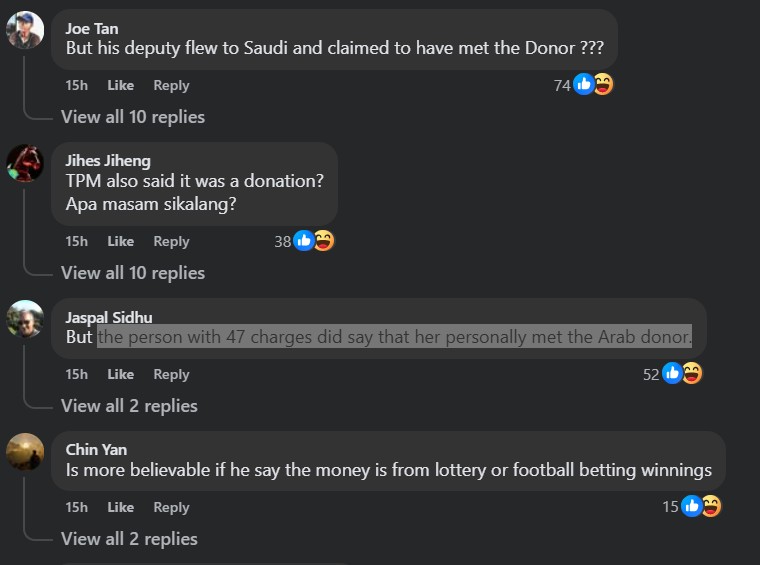Click haha emoji on Jihes Jiheng's comment
This screenshot has width=760, height=565.
pyautogui.click(x=323, y=241)
